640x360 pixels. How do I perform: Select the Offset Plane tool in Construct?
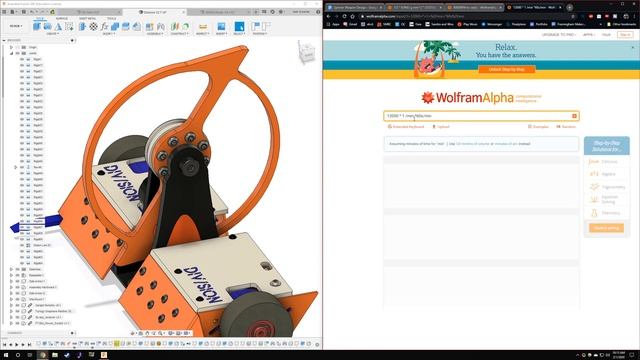tap(175, 27)
